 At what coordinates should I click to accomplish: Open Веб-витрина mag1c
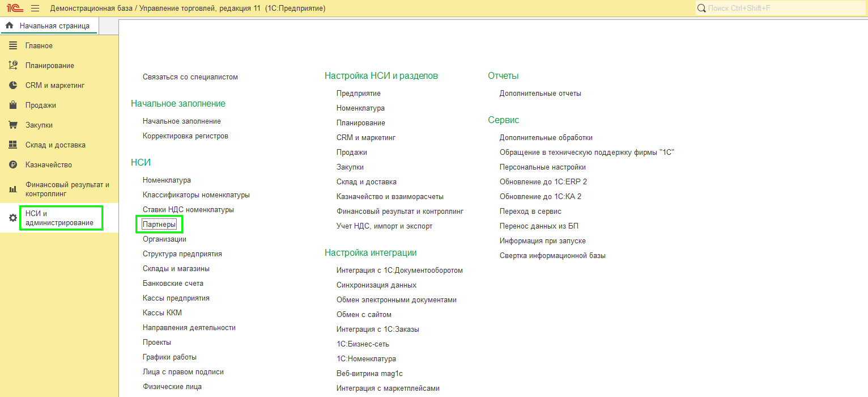pos(369,373)
